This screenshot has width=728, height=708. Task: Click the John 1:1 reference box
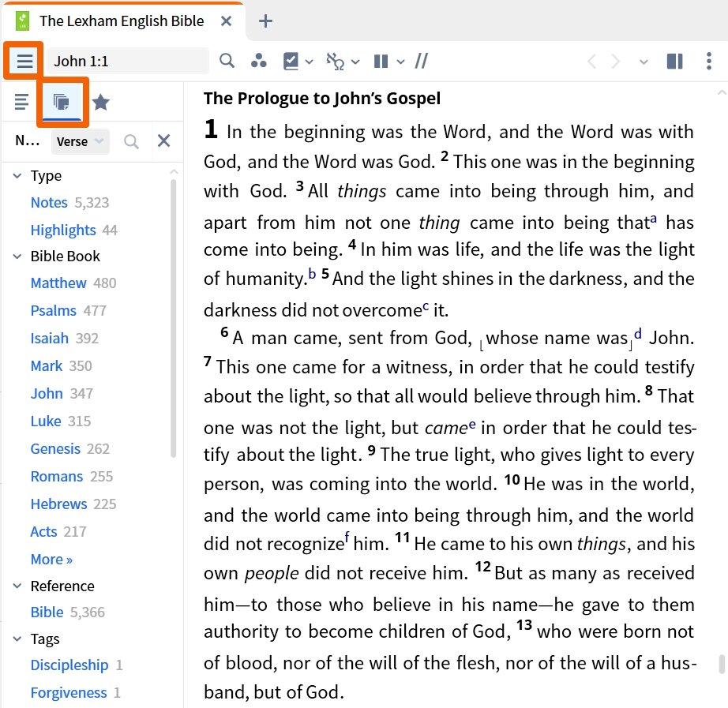pos(127,61)
